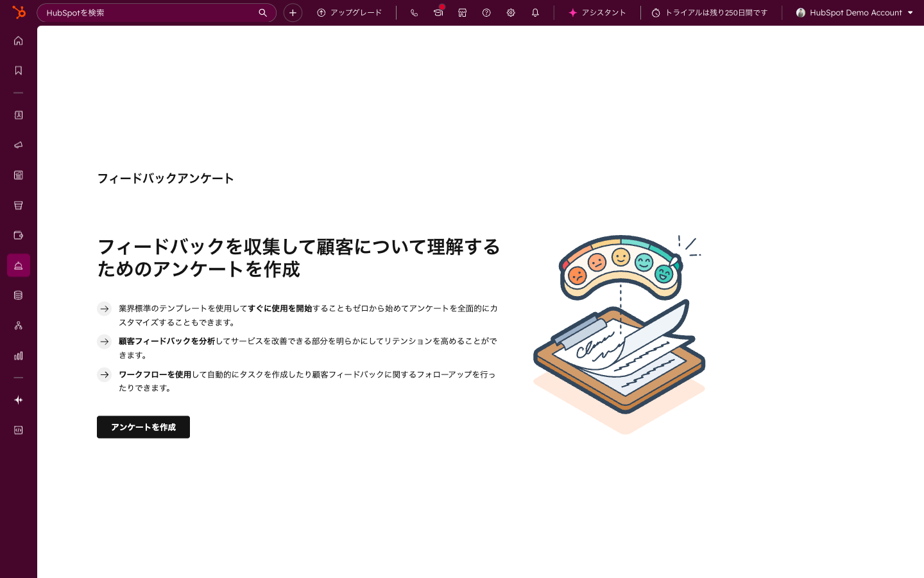This screenshot has height=578, width=924.
Task: Open the Reporting bar chart icon
Action: [19, 356]
